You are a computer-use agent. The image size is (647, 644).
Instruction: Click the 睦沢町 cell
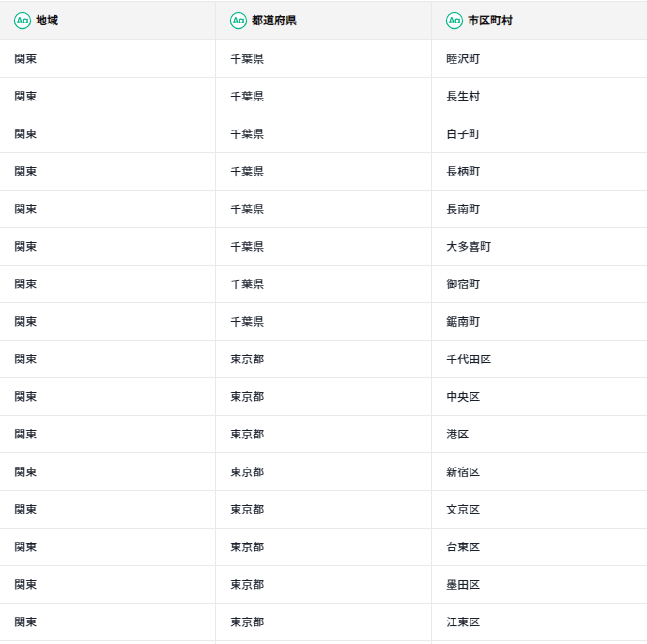tap(539, 59)
